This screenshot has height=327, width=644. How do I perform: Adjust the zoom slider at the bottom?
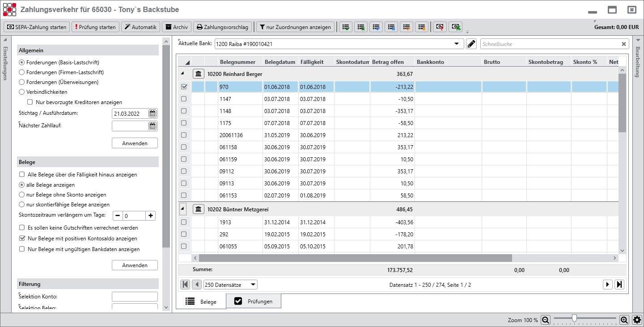click(574, 319)
